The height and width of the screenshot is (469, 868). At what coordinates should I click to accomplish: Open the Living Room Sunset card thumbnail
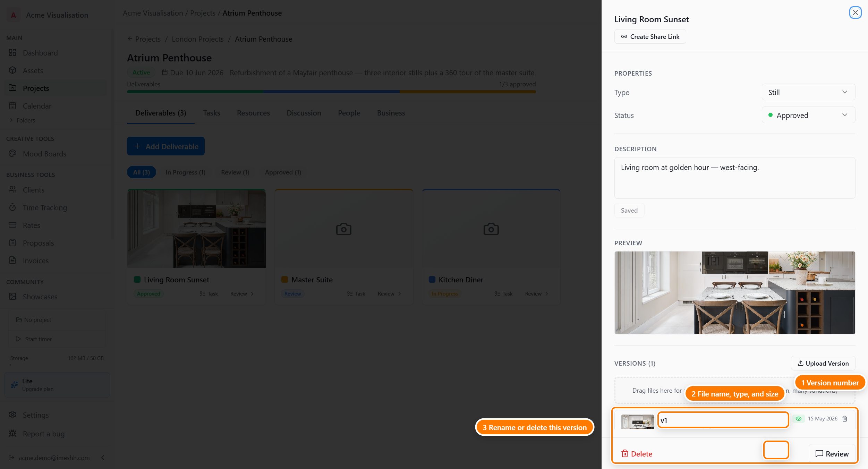pos(196,229)
